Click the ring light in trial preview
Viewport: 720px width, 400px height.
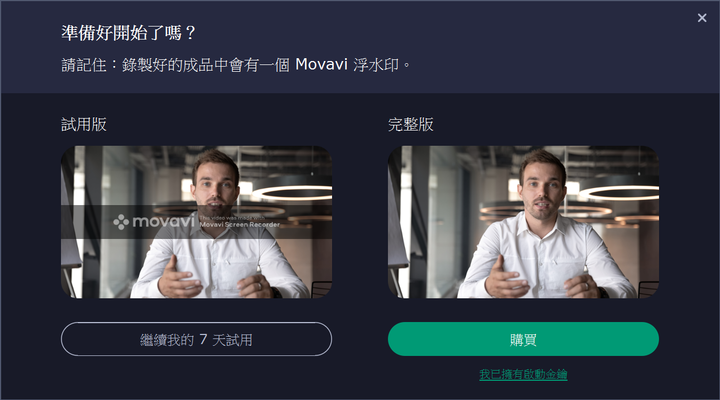[x=292, y=193]
